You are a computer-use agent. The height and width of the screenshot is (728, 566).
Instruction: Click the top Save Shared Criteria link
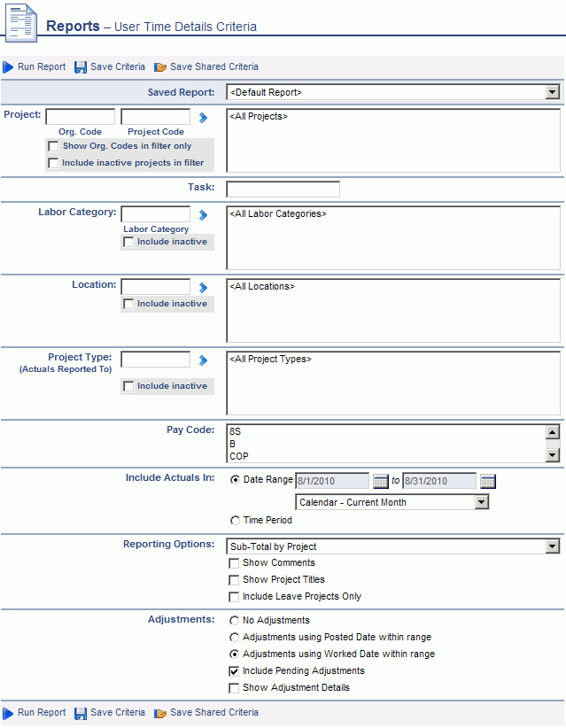tap(214, 66)
